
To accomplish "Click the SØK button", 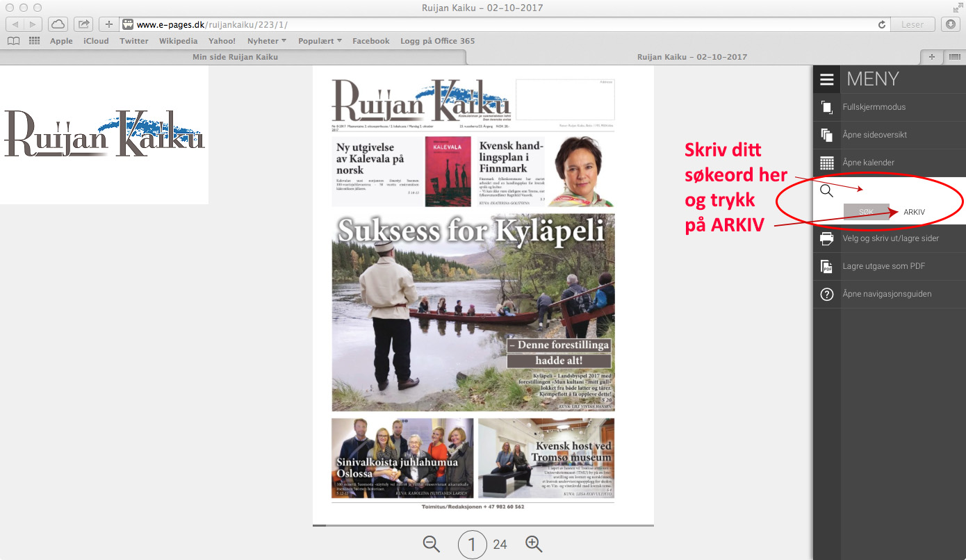I will 866,212.
